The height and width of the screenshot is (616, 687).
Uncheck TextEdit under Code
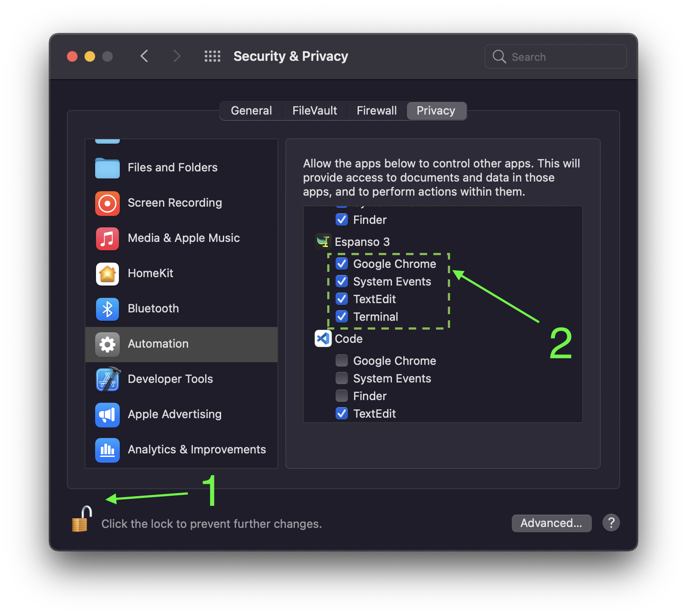pos(342,414)
